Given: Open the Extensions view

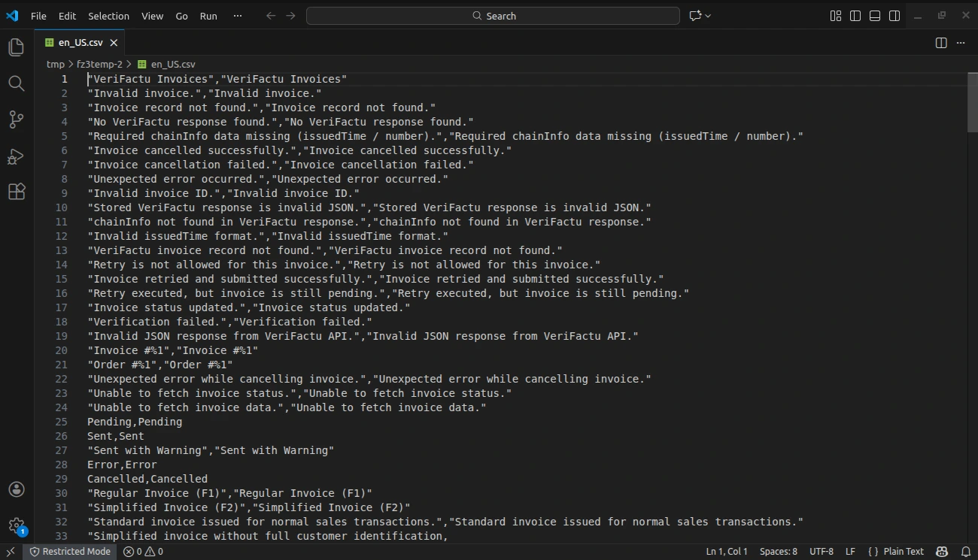Looking at the screenshot, I should coord(17,191).
